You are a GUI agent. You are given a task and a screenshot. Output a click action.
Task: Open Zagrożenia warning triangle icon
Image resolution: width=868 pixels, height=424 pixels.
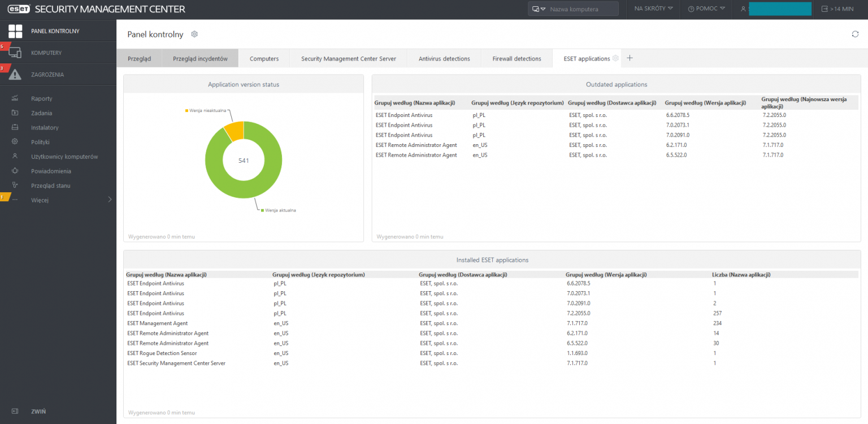click(15, 75)
